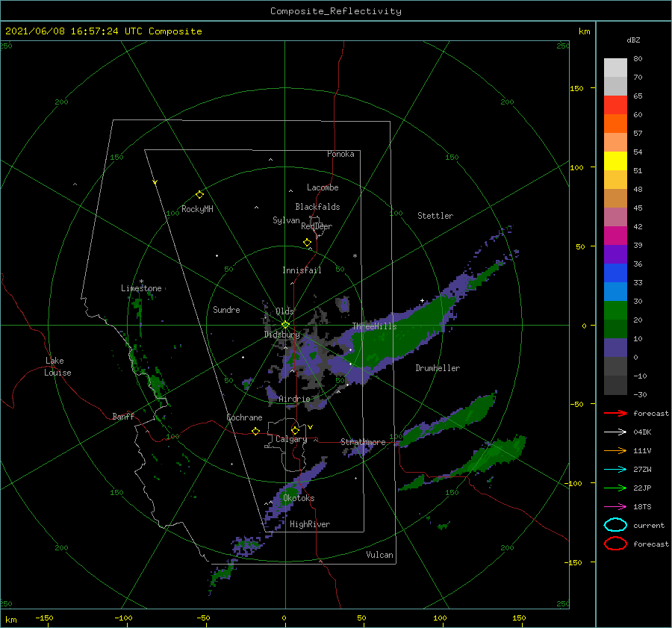Click the km unit label at top right
This screenshot has height=628, width=672.
pos(585,31)
